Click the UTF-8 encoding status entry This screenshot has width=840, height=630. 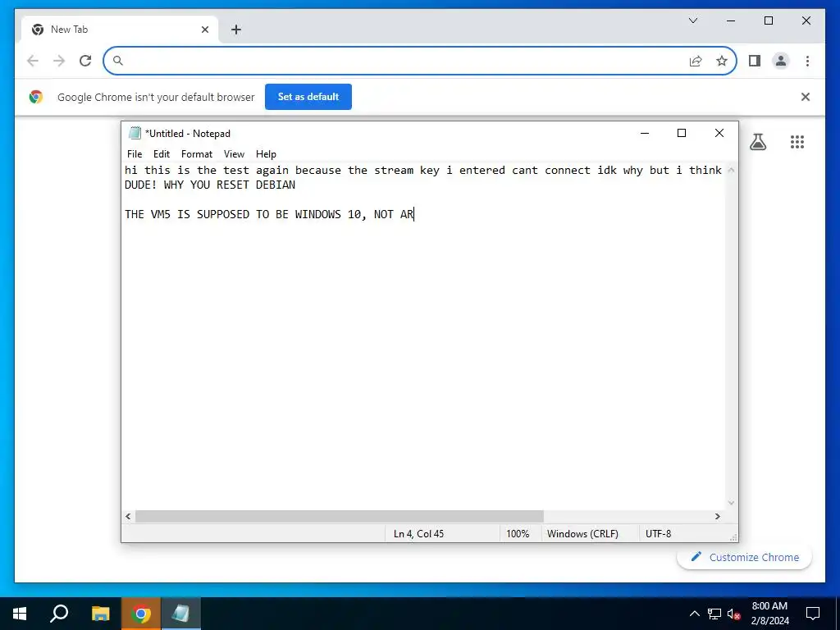click(658, 534)
